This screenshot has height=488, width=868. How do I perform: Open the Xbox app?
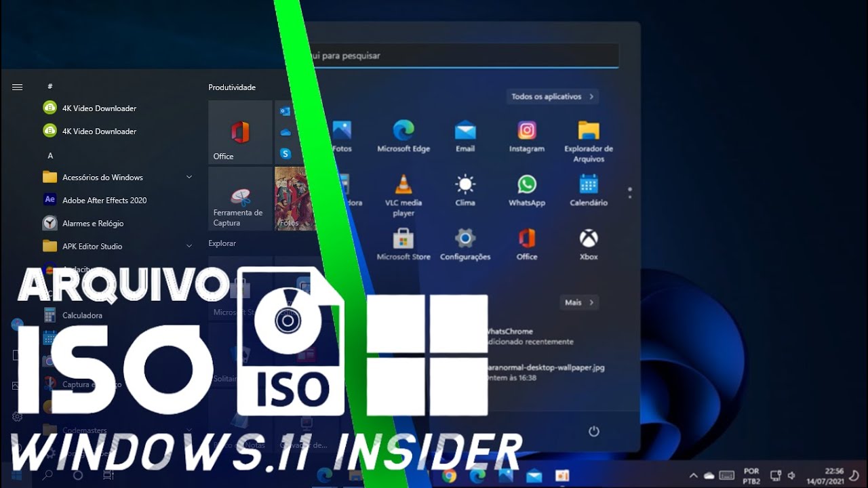[589, 244]
